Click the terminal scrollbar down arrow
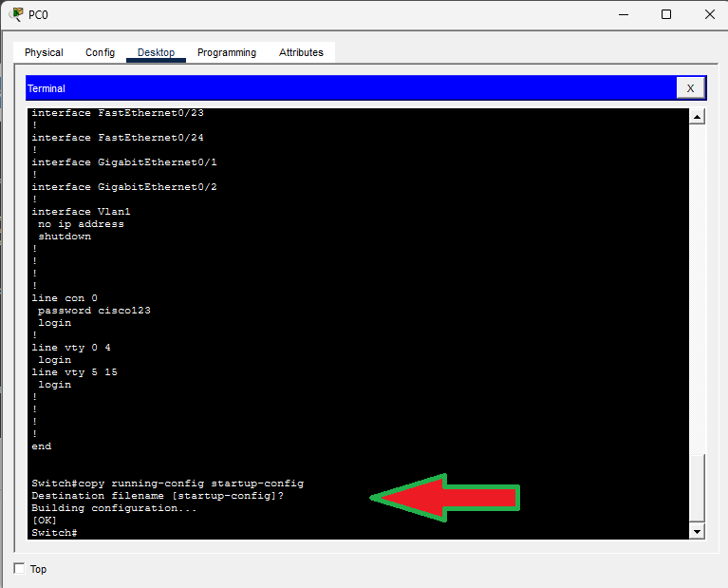The width and height of the screenshot is (728, 588). (x=698, y=531)
